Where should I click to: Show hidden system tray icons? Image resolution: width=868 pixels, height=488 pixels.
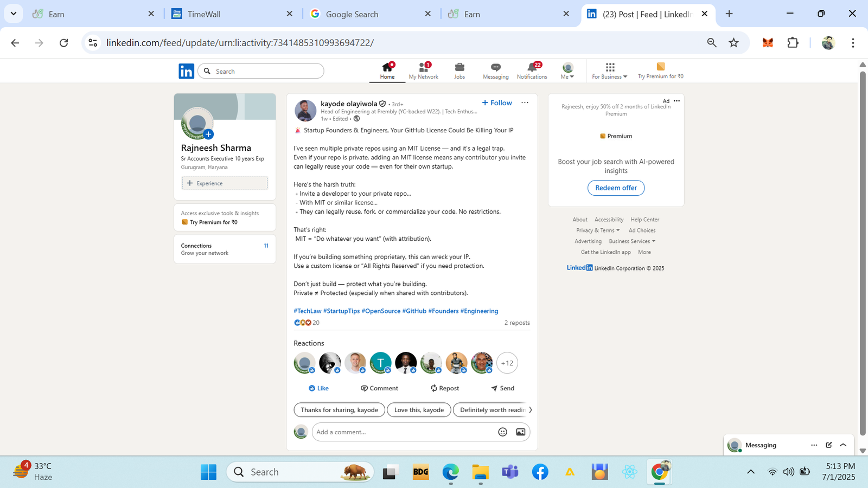[x=751, y=472]
